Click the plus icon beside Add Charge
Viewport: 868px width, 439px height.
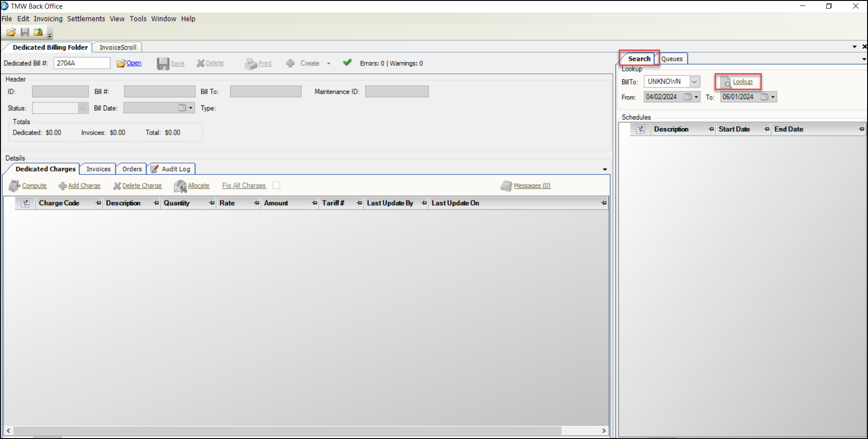pos(63,186)
